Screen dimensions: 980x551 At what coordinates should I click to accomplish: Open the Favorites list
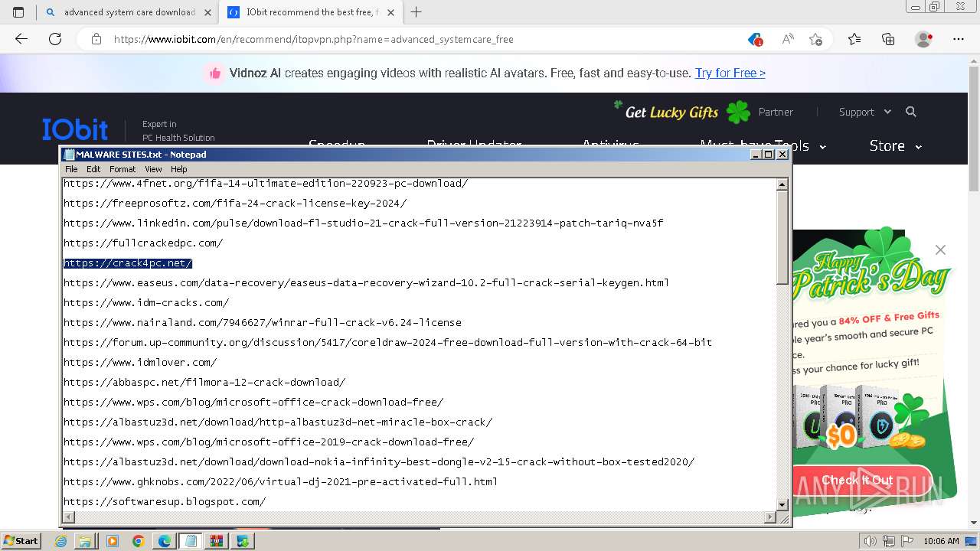(x=854, y=39)
